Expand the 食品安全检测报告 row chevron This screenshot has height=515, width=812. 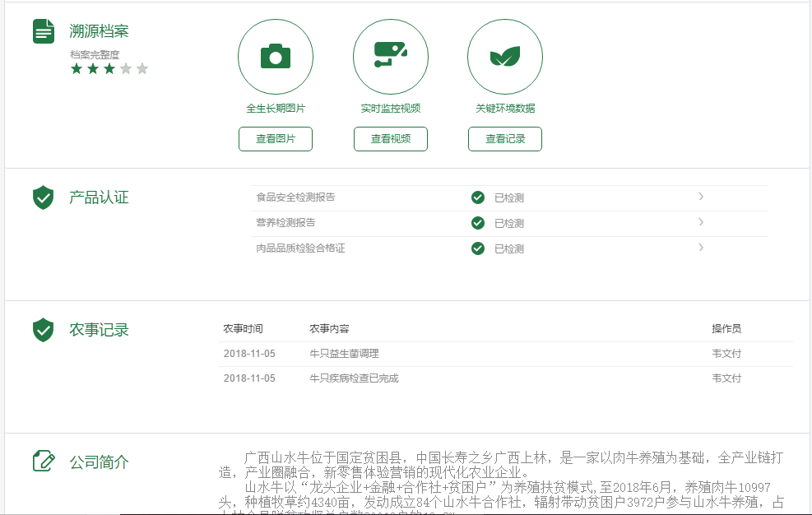[700, 197]
